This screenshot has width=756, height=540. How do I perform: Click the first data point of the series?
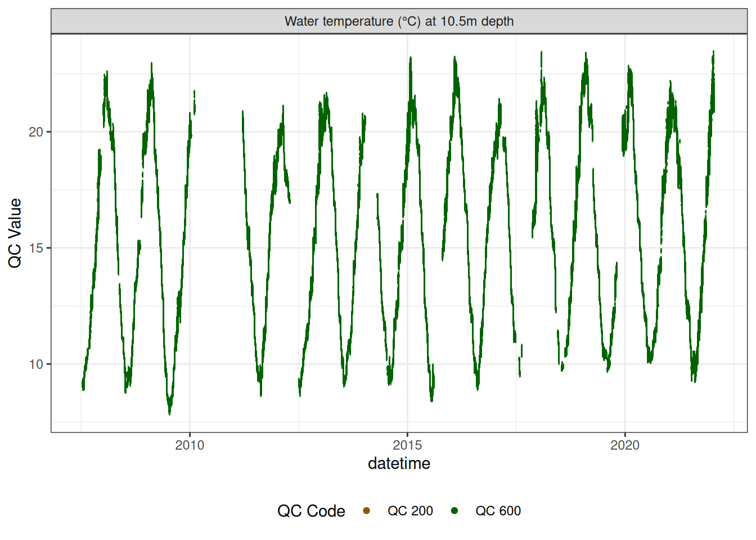83,386
